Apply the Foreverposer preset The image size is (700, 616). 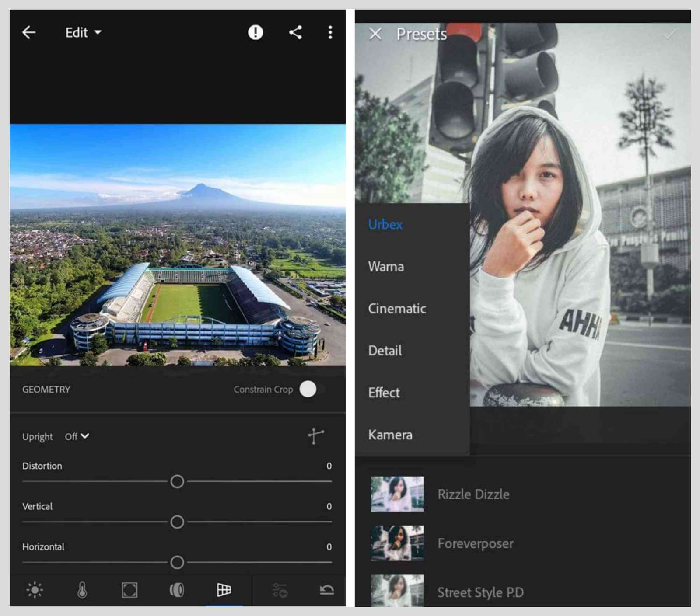(475, 543)
